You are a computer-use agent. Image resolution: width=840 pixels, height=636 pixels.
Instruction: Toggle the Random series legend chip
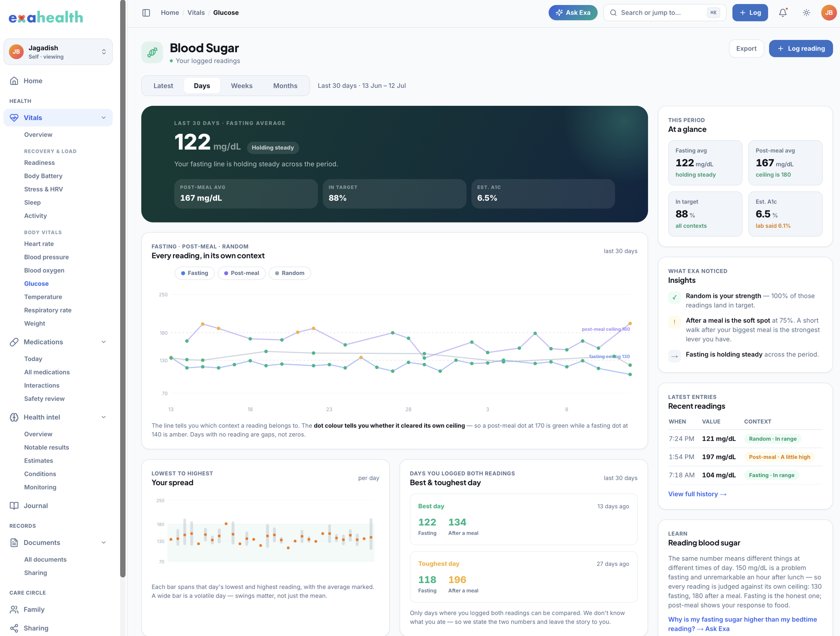point(290,273)
